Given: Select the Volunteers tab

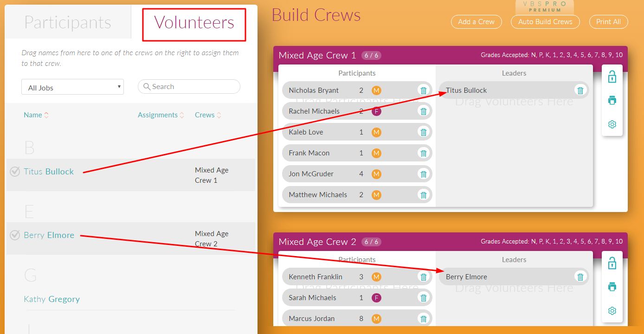Looking at the screenshot, I should [x=194, y=22].
